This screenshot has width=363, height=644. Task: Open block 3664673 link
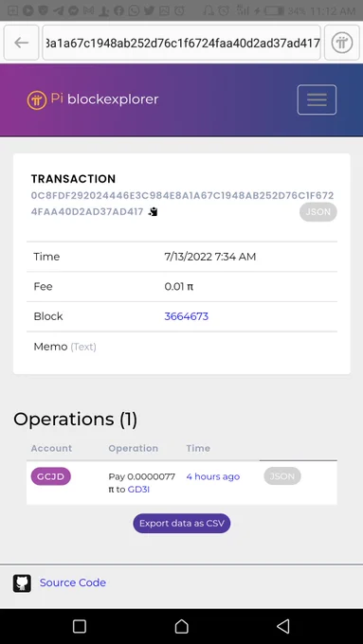[x=186, y=316]
